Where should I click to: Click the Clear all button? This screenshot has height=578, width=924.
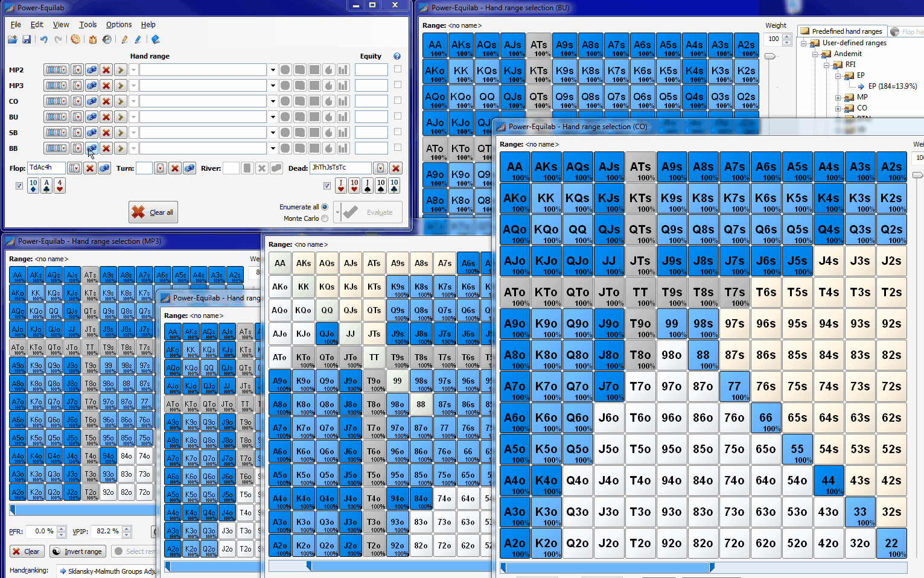click(153, 212)
